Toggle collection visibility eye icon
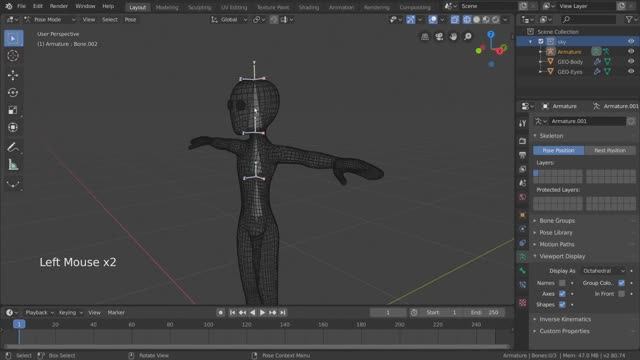The width and height of the screenshot is (640, 360). tap(631, 41)
